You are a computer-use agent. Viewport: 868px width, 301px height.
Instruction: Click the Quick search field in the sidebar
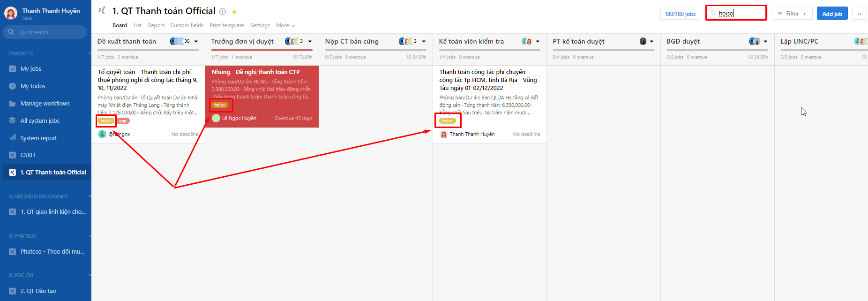45,32
